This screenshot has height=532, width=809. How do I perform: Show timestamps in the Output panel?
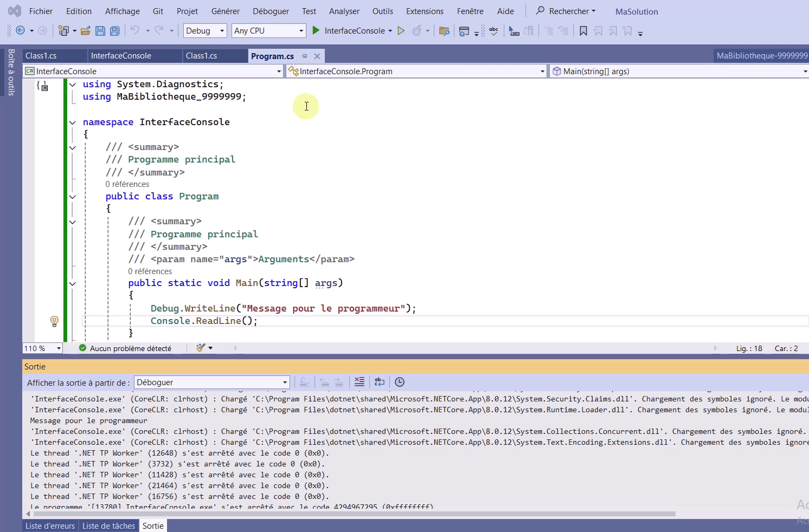[x=400, y=382]
